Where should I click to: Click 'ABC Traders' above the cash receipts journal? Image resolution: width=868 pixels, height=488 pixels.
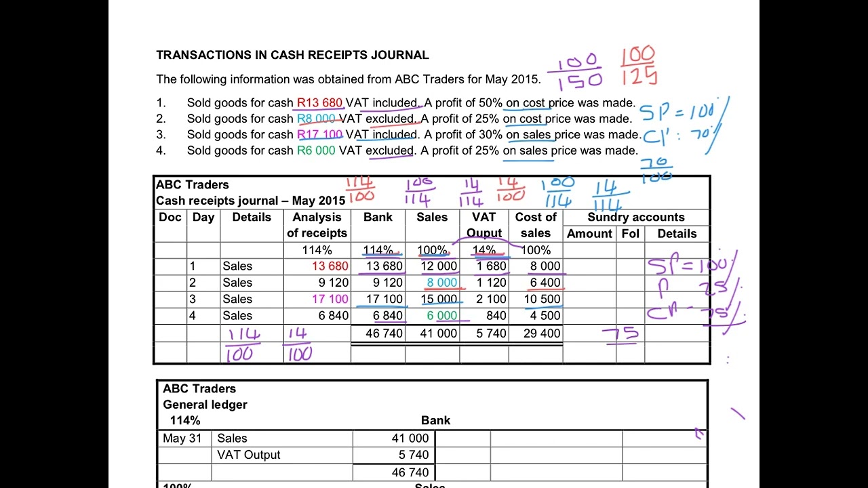(x=193, y=184)
